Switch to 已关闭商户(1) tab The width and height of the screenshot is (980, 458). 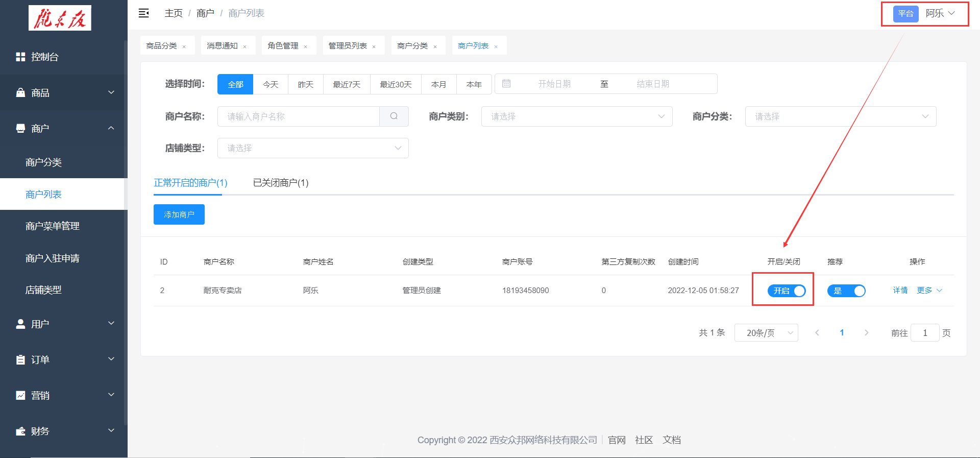[x=281, y=183]
